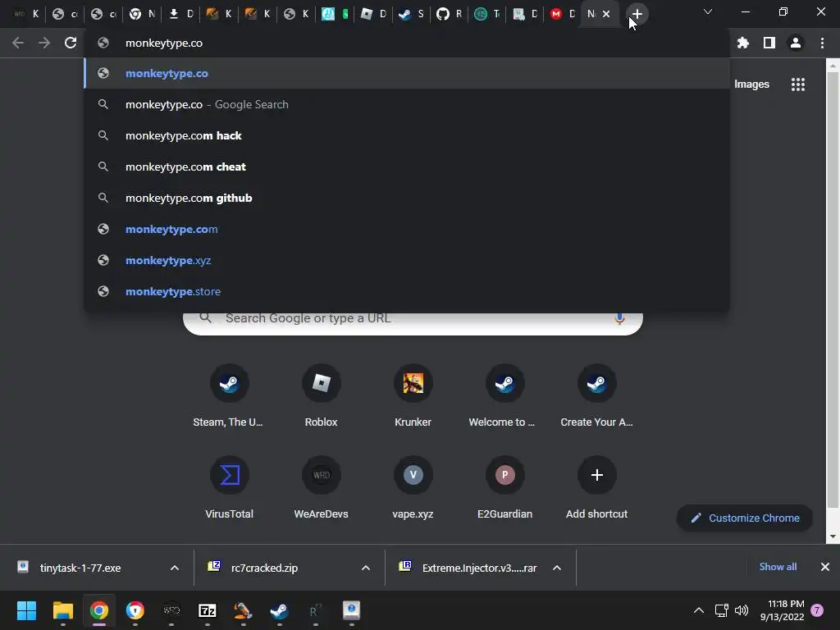
Task: Open the Krunker shortcut
Action: (x=413, y=395)
